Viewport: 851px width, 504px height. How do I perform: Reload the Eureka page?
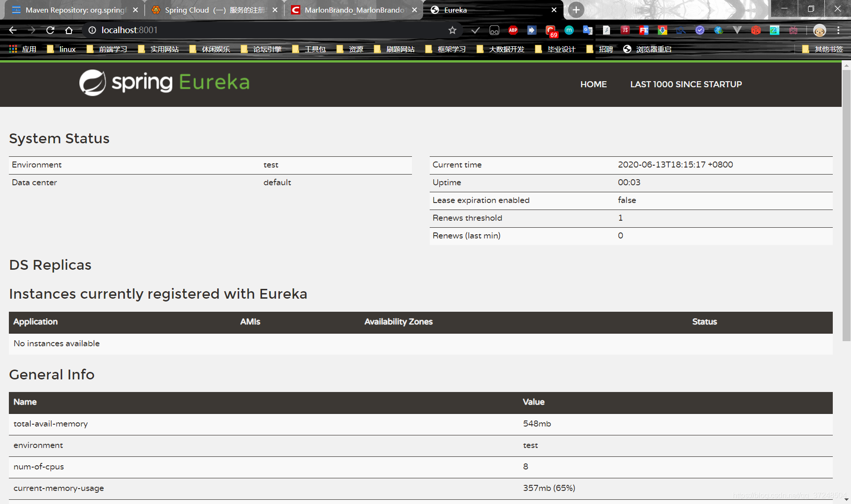coord(50,30)
